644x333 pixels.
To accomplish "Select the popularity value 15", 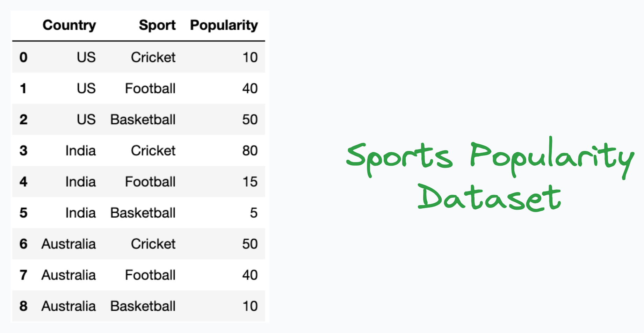I will pyautogui.click(x=250, y=182).
